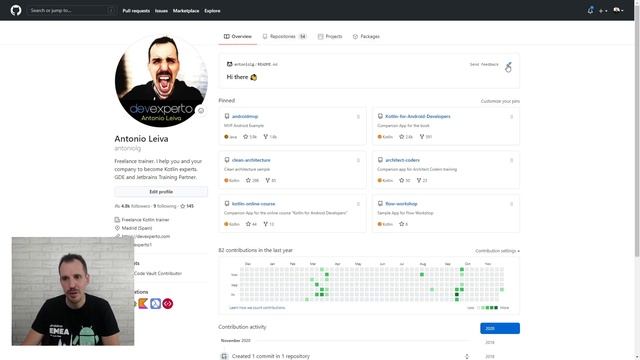Click the Edit profile button
This screenshot has height=360, width=640.
pos(161,192)
